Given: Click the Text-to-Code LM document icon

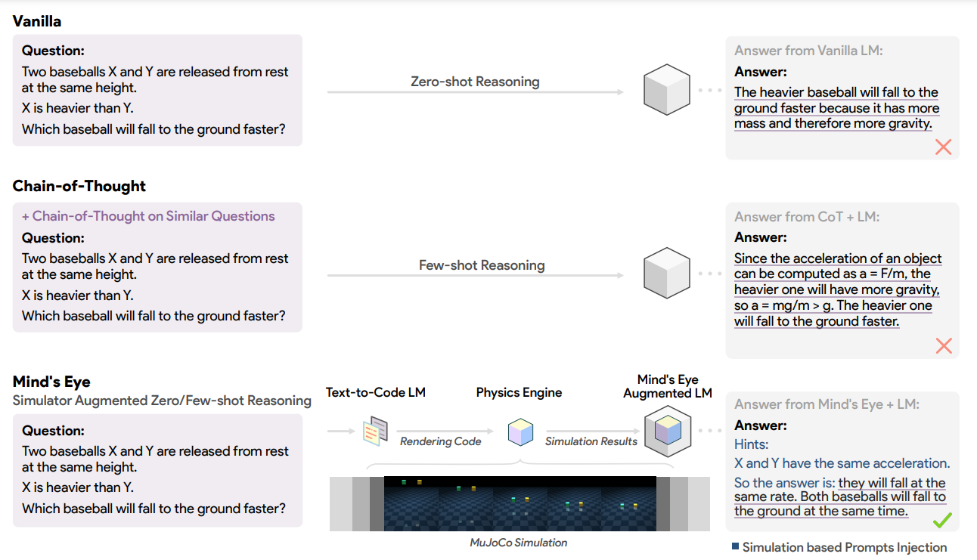Looking at the screenshot, I should pos(376,432).
